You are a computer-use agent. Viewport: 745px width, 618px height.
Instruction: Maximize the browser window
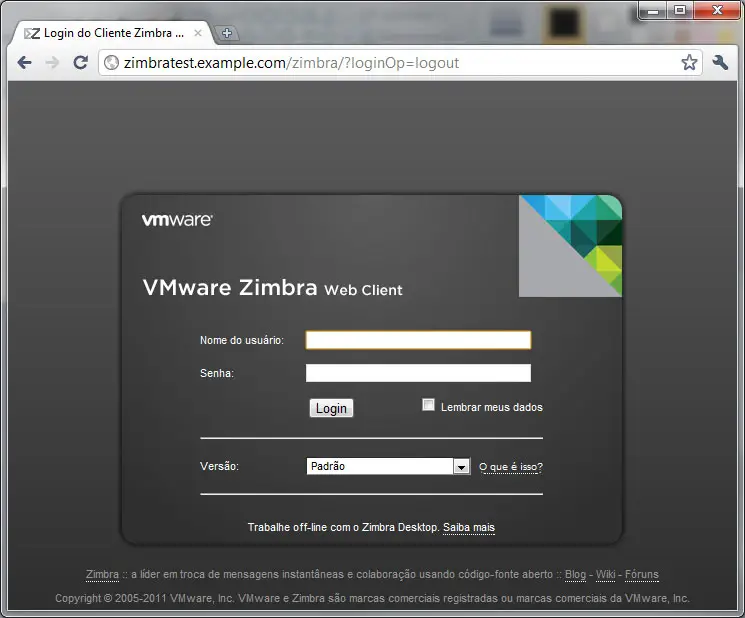pos(680,10)
